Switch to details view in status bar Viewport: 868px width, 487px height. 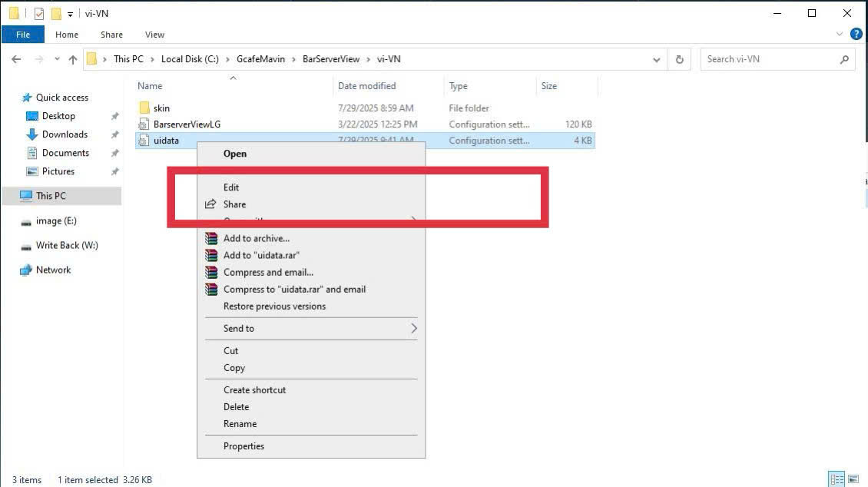pos(837,479)
